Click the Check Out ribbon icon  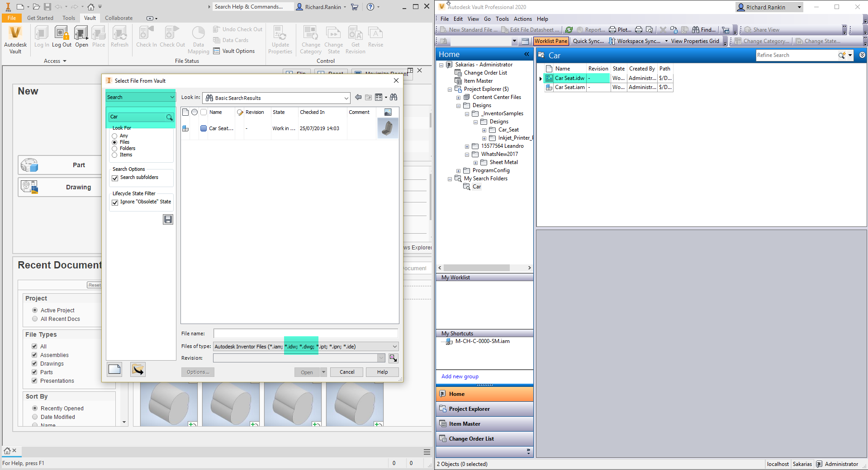point(172,37)
